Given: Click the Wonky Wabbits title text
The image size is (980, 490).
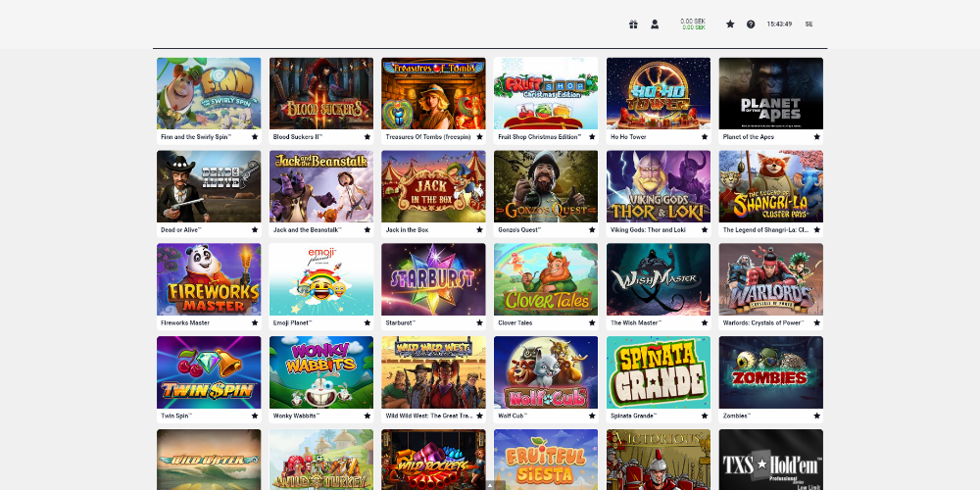Looking at the screenshot, I should pyautogui.click(x=296, y=416).
